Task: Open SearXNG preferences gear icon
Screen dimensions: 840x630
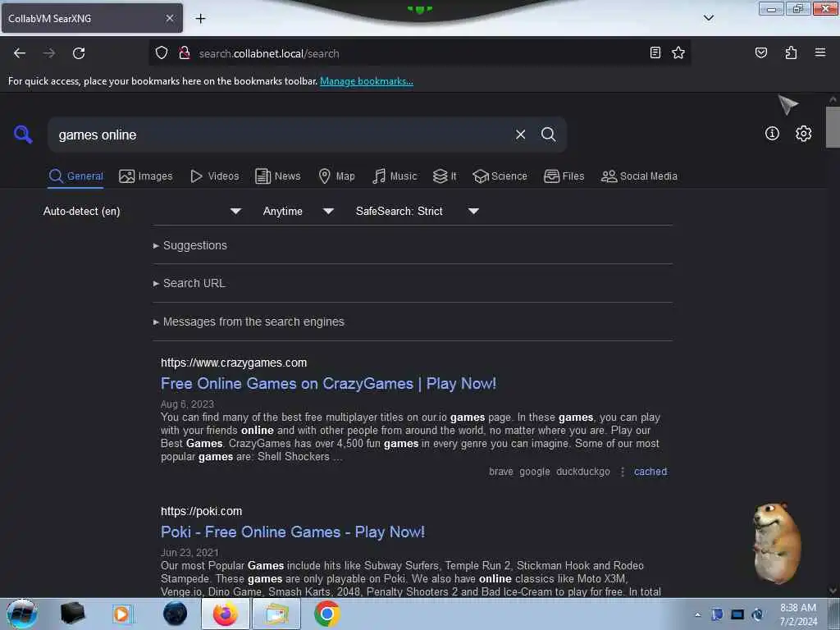Action: [803, 134]
